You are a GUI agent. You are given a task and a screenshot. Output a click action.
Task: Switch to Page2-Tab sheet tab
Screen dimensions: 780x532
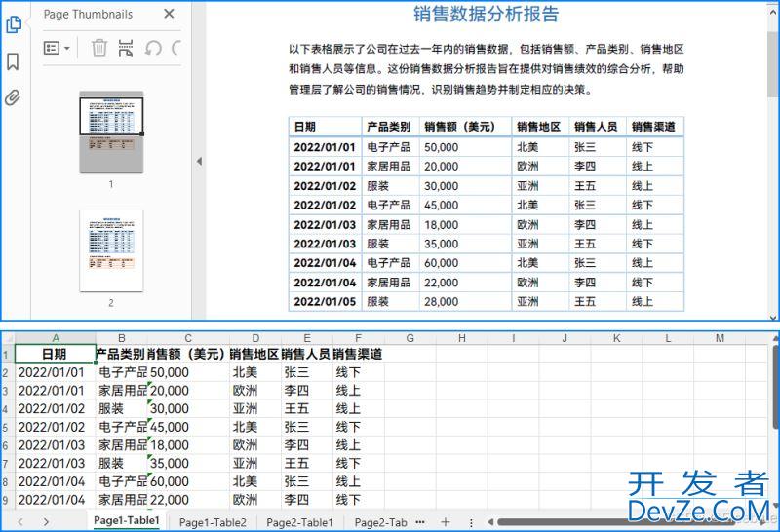pyautogui.click(x=380, y=522)
